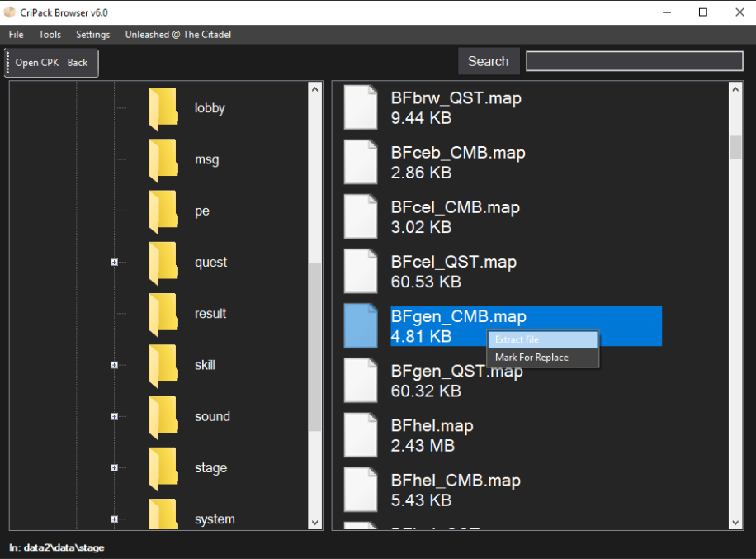The width and height of the screenshot is (756, 559).
Task: Select the result folder label
Action: point(210,314)
